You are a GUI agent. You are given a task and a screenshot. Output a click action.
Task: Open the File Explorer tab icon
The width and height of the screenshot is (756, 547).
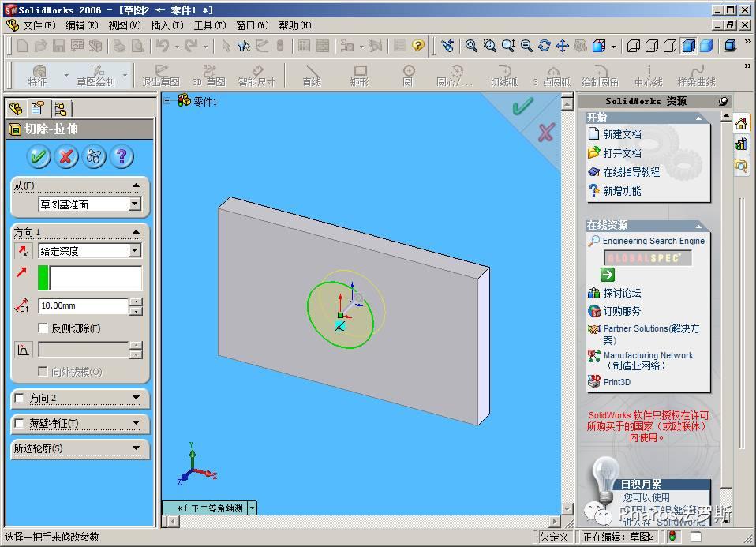pos(741,166)
